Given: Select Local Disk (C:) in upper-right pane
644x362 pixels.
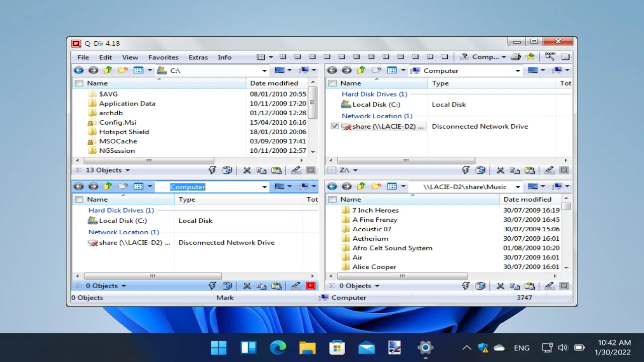Looking at the screenshot, I should coord(370,105).
